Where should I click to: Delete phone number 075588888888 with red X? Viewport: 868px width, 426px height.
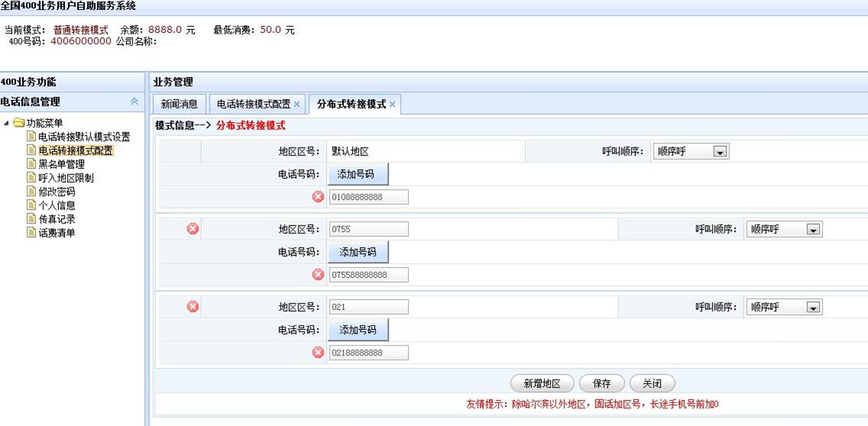[x=318, y=275]
